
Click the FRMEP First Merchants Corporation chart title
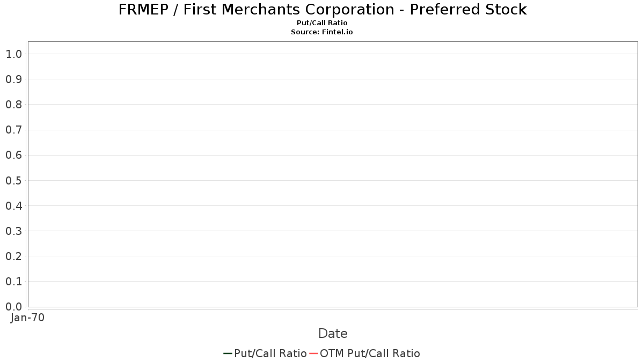pos(322,9)
